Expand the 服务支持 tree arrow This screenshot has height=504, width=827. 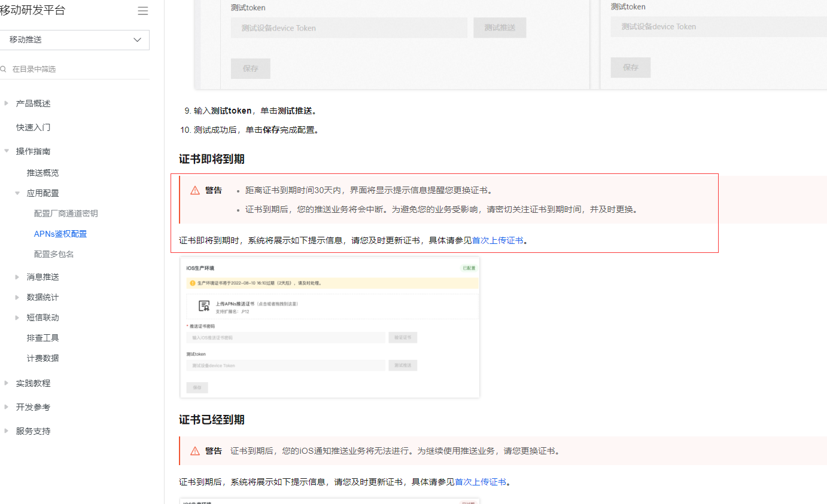point(7,431)
